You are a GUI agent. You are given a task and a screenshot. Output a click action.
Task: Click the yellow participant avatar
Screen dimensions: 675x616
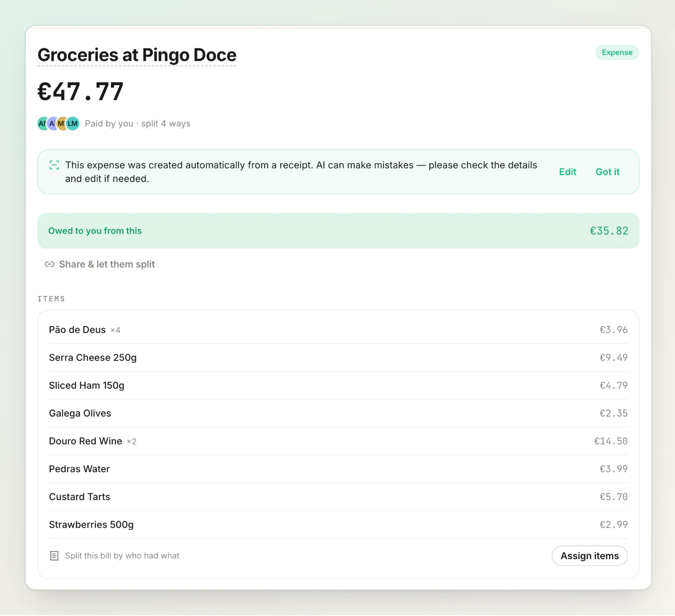[61, 123]
